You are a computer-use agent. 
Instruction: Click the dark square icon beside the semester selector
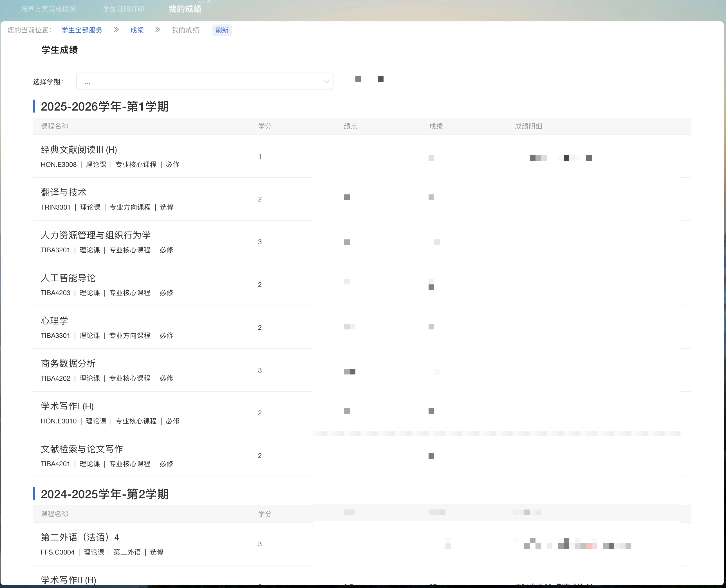(x=380, y=79)
